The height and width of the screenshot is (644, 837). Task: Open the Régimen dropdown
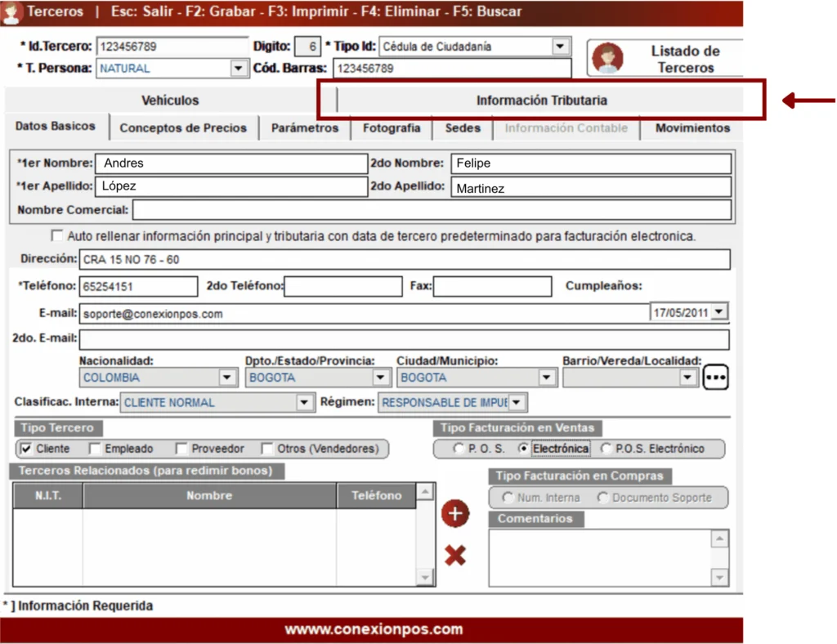[517, 402]
